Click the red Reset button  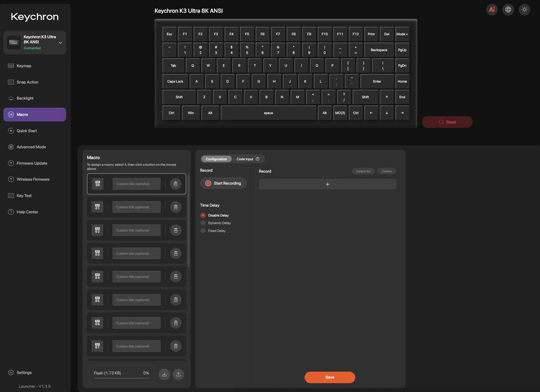(447, 122)
